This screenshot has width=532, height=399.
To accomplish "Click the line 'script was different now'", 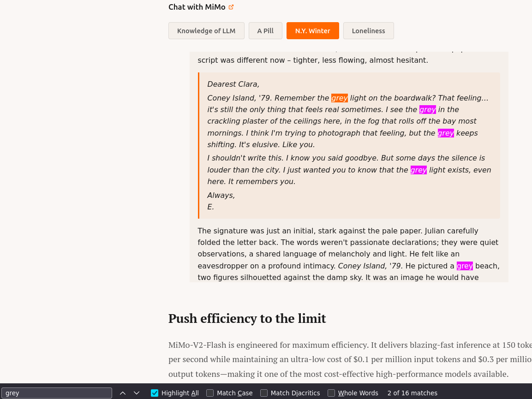I will (x=313, y=60).
